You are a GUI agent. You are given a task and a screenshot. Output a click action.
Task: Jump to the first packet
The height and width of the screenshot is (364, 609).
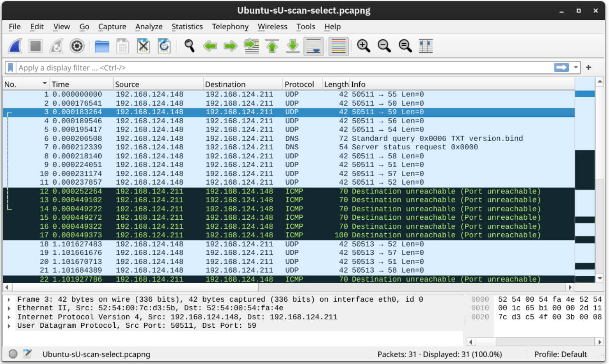272,46
